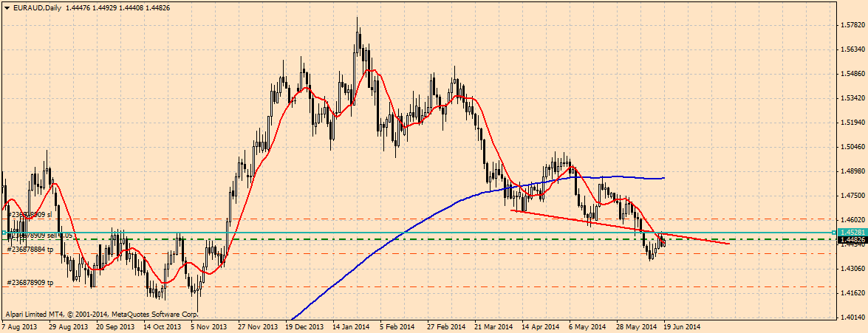
Task: Click the 14 Jan 2014 date label
Action: pos(350,327)
